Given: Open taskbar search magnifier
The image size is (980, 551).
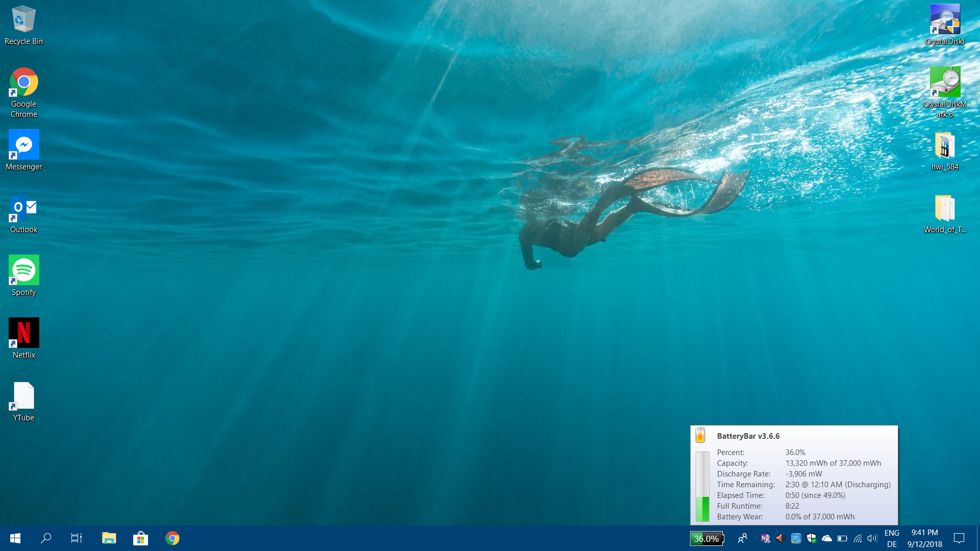Looking at the screenshot, I should (x=46, y=538).
